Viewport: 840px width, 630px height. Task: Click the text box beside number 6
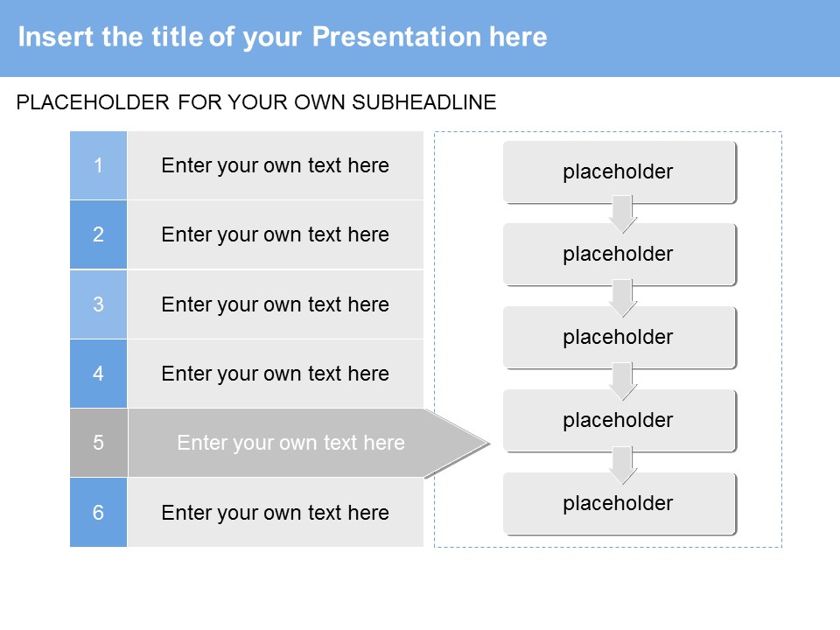click(275, 512)
